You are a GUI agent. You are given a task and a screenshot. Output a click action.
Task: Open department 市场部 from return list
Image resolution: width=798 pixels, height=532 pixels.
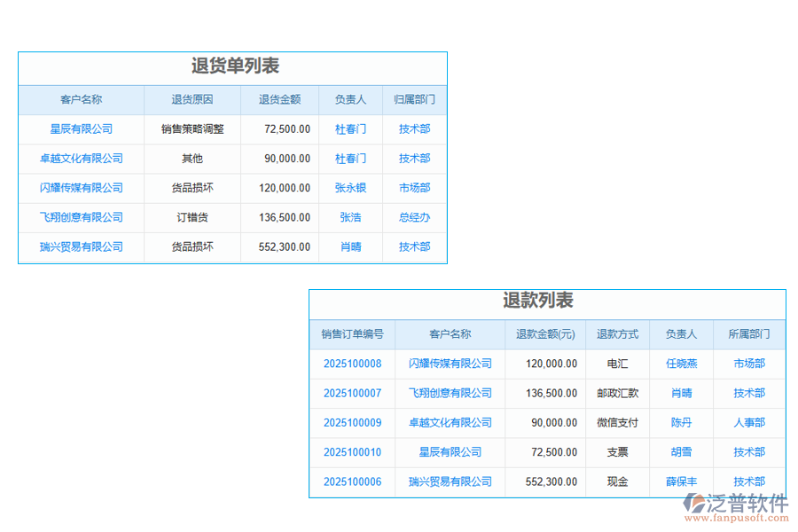tap(414, 188)
